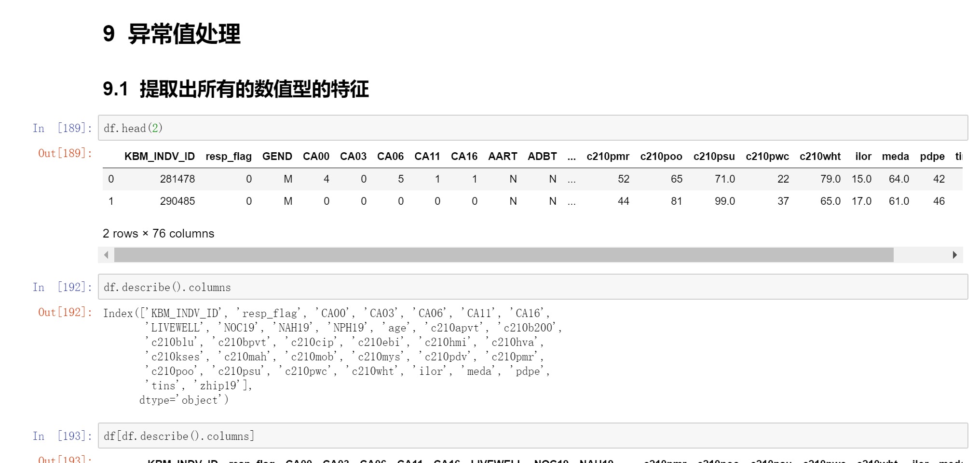Click the right arrow of the table scrollbar
This screenshot has width=980, height=463.
coord(955,255)
